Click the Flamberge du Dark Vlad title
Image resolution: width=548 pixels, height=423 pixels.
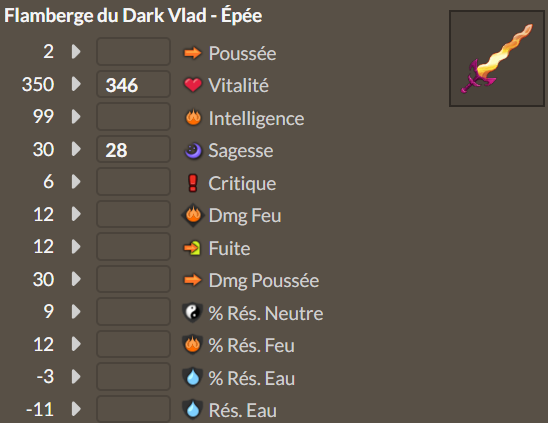133,16
